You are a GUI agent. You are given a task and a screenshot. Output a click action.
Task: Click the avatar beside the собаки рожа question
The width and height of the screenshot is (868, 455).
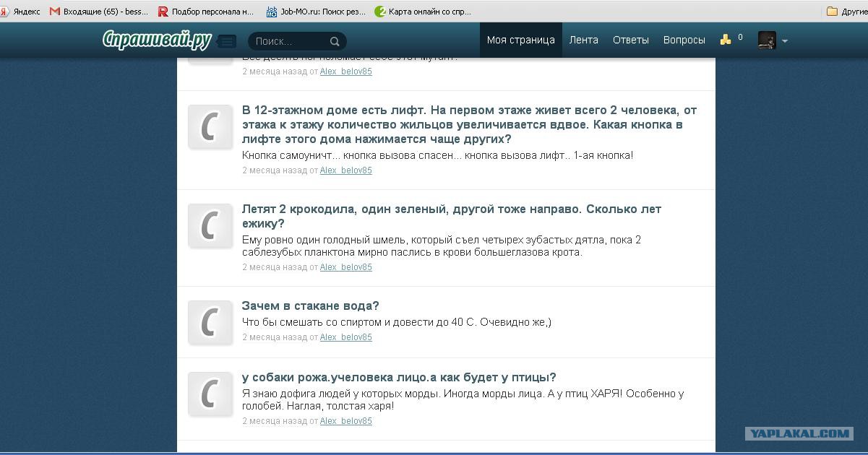click(210, 394)
